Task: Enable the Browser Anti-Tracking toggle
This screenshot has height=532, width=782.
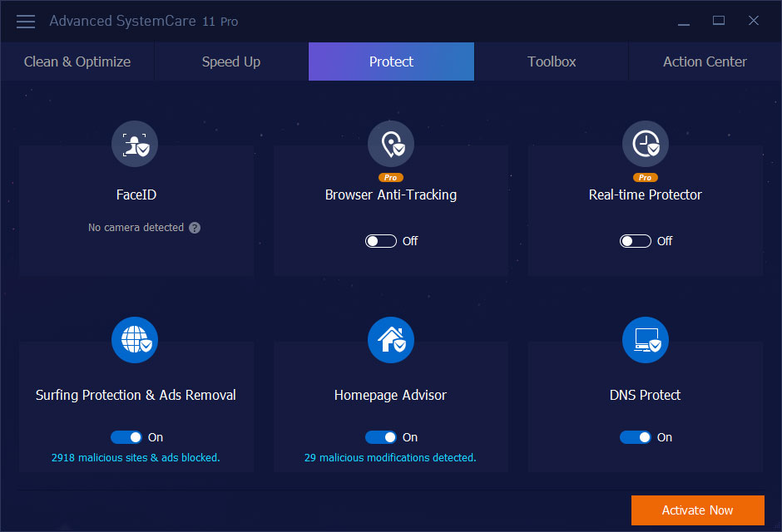Action: tap(381, 241)
